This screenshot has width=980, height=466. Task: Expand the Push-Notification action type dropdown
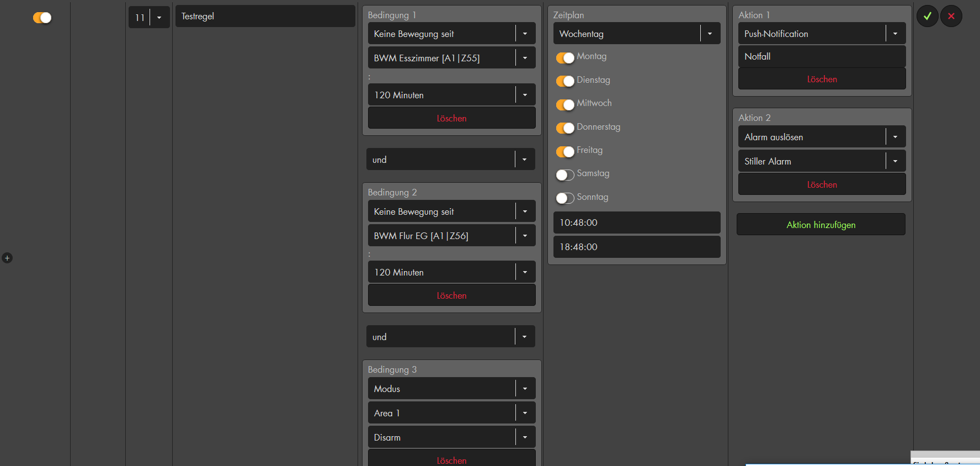(822, 34)
